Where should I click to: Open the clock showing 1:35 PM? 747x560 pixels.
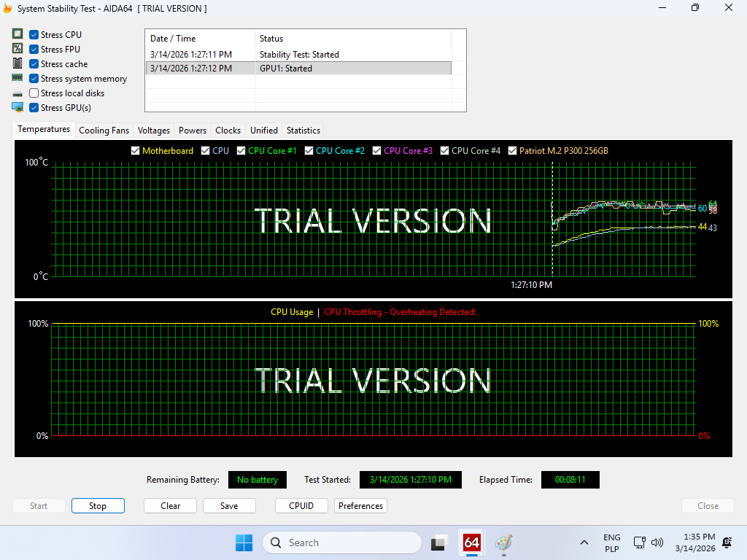coord(695,542)
